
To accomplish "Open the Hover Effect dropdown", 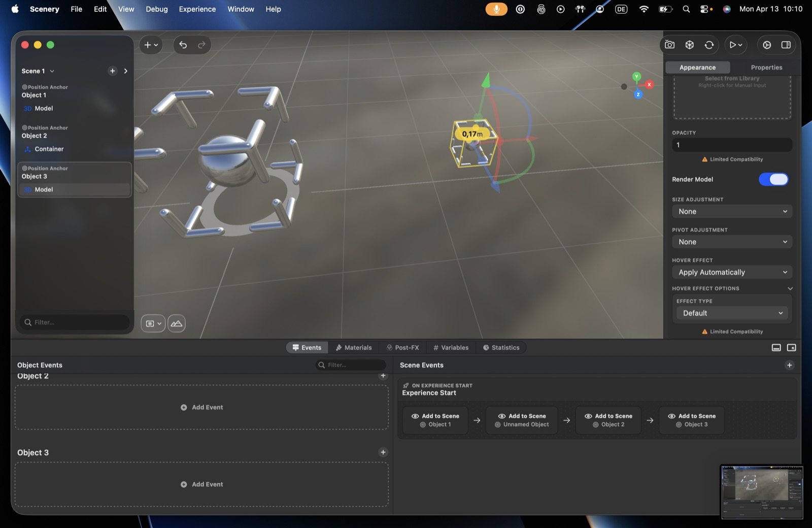I will pyautogui.click(x=732, y=273).
